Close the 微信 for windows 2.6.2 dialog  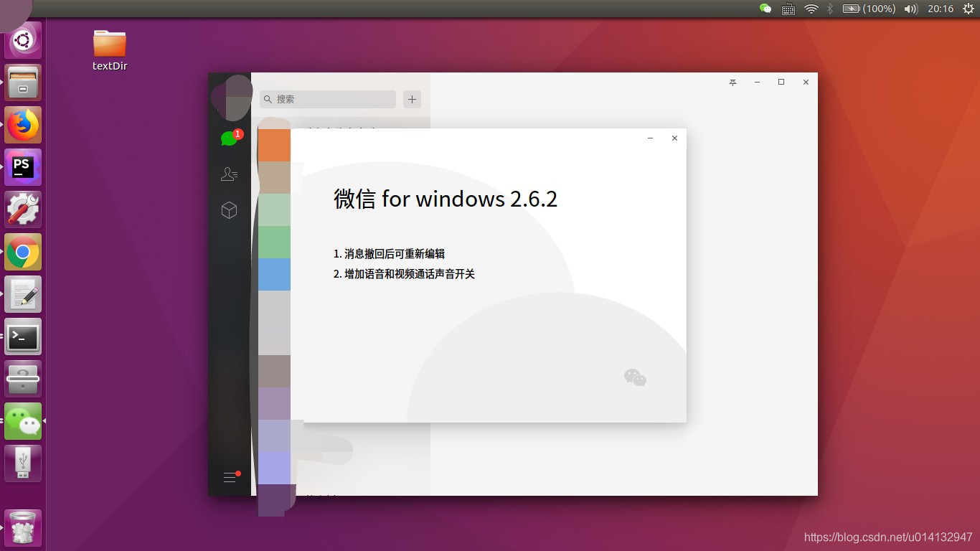(674, 138)
